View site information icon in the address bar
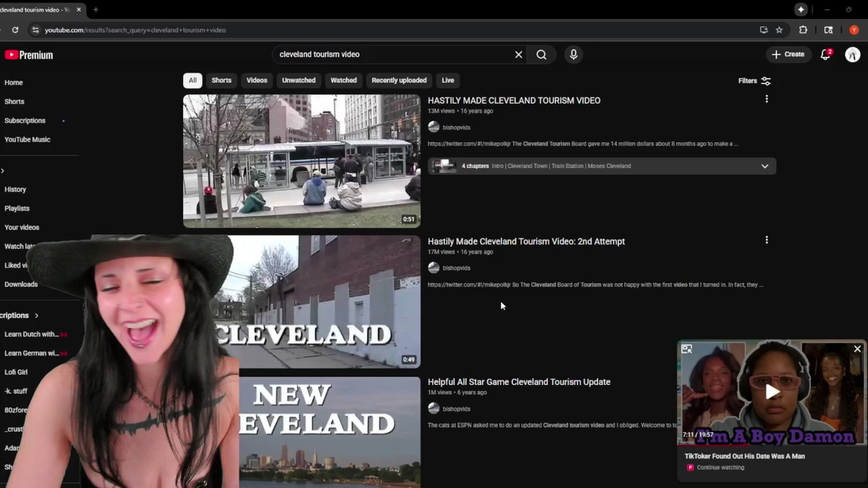Image resolution: width=868 pixels, height=488 pixels. click(x=35, y=30)
